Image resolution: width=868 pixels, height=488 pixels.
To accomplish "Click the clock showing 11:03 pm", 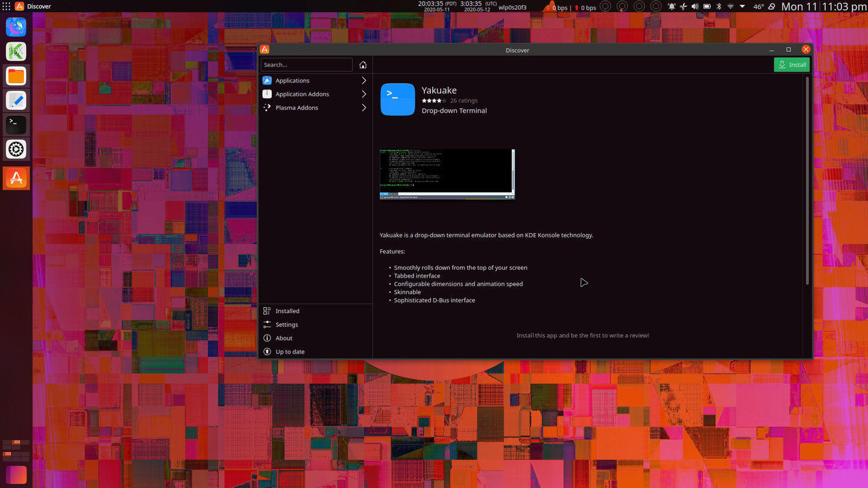I will [x=824, y=7].
